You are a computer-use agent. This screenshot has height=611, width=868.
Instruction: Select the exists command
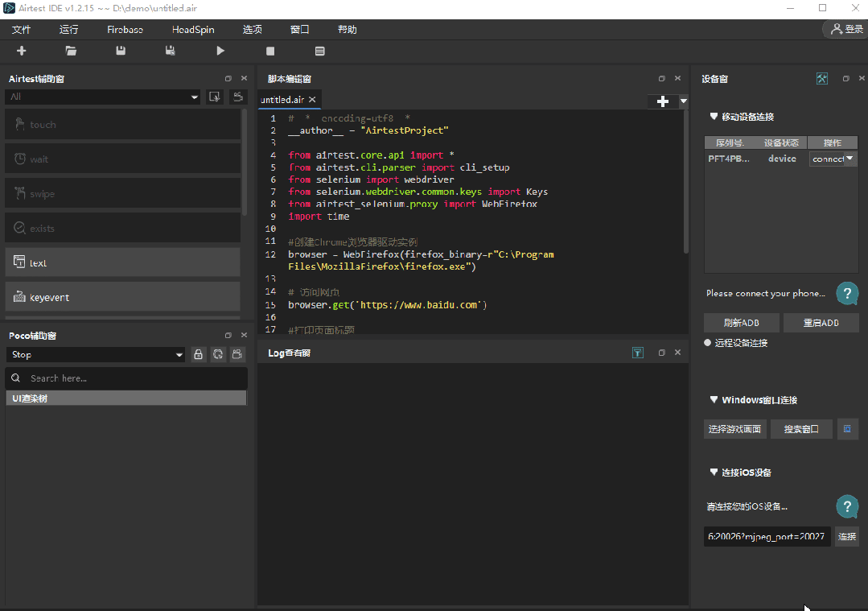(122, 229)
